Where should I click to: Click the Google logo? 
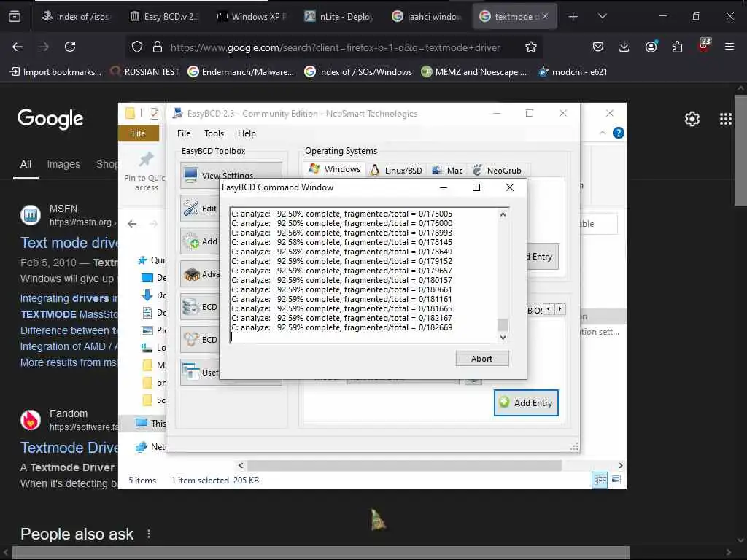click(x=50, y=119)
